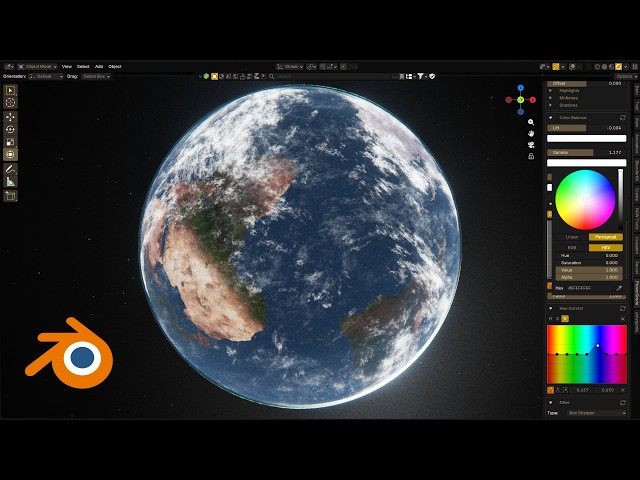Click the colorful asset icon in second header
The height and width of the screenshot is (480, 640).
(x=207, y=76)
